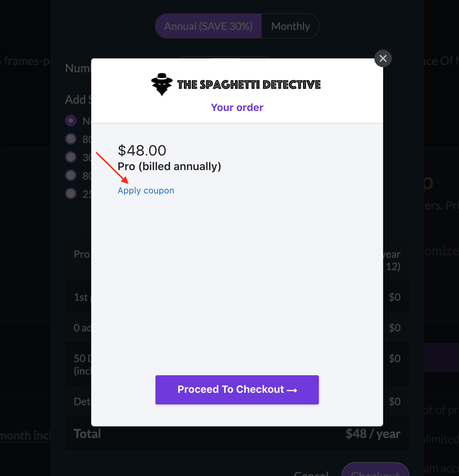Screen dimensions: 459x476
Task: Select the currently checked radio option beginning with N
Action: click(71, 120)
